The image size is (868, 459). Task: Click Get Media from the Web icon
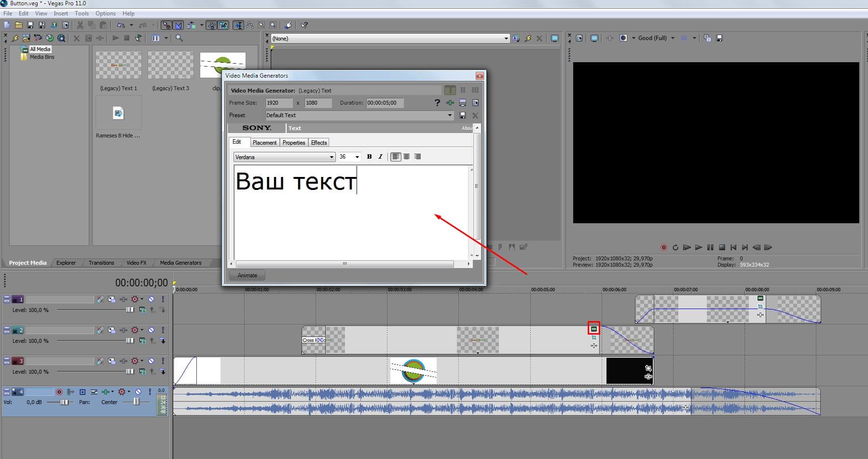[x=61, y=38]
